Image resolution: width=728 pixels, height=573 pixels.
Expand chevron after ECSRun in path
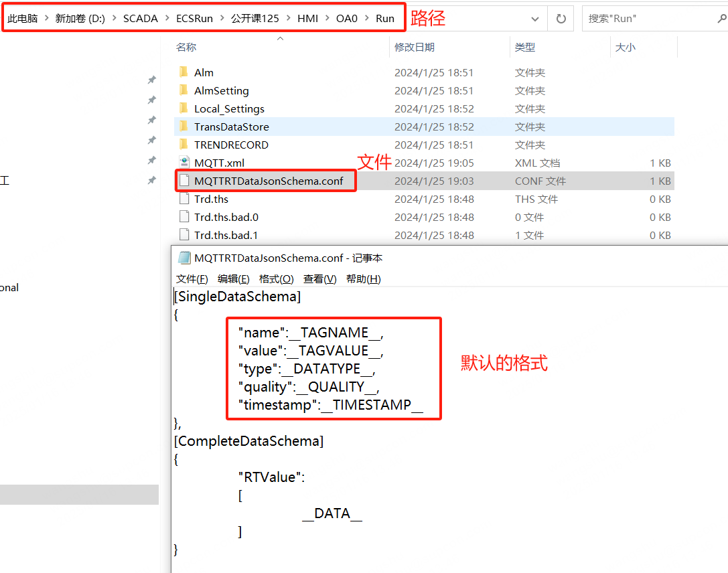(x=222, y=18)
